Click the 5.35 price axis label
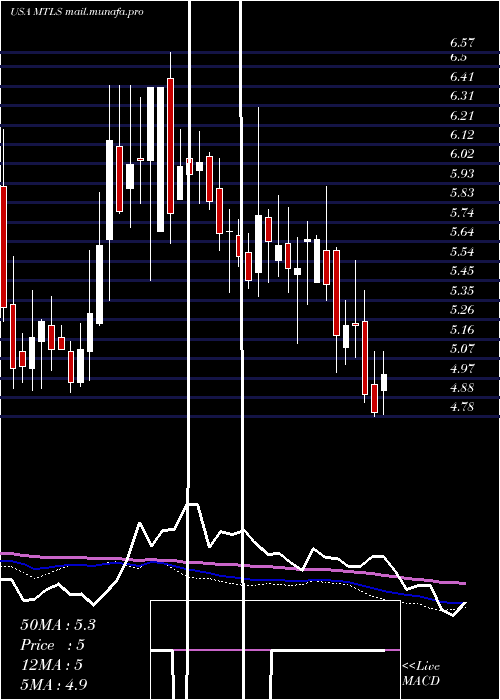Screen dimensions: 500x700 pos(462,291)
